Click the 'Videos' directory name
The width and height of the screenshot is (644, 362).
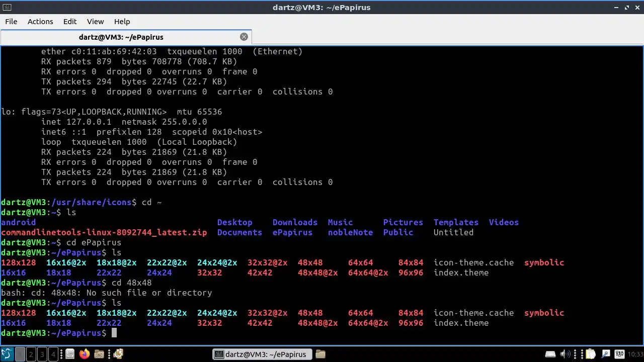tap(504, 222)
